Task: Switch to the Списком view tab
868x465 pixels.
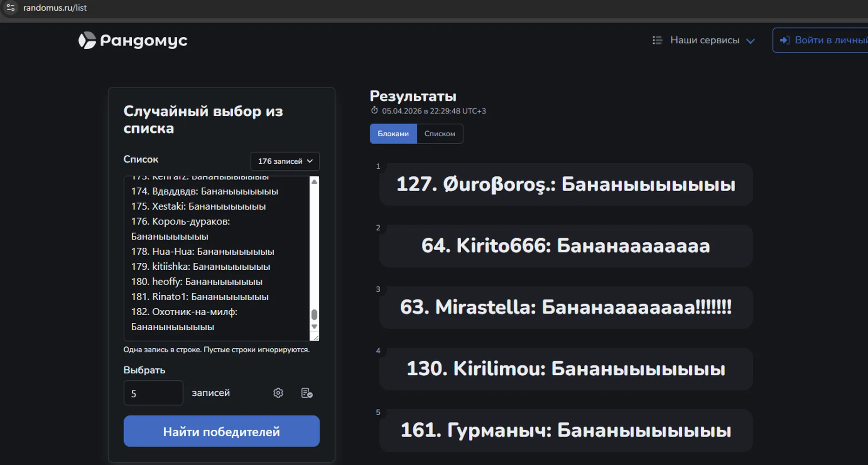Action: pos(440,133)
